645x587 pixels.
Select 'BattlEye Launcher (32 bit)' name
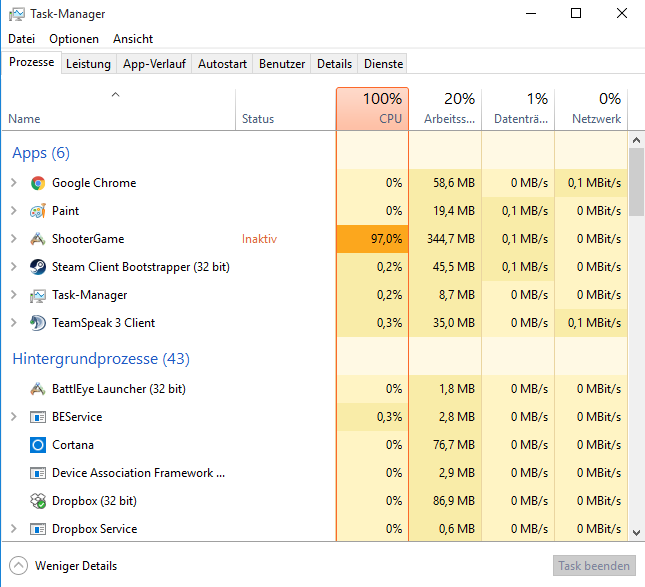coord(119,389)
